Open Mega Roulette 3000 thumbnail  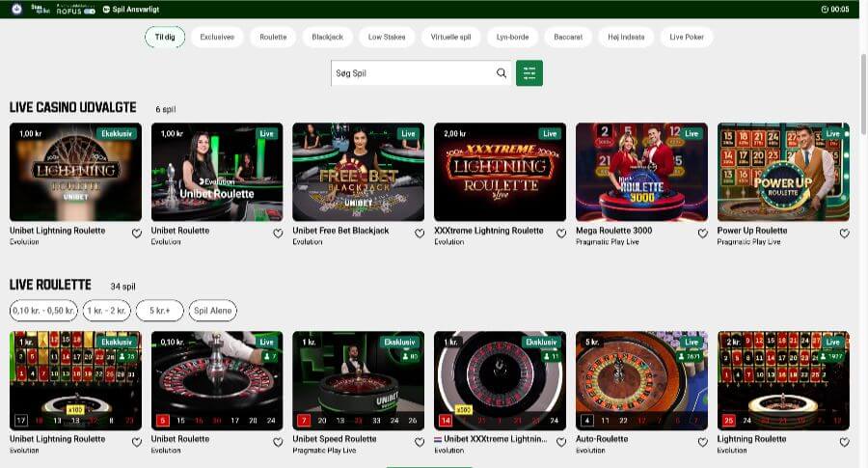[x=641, y=172]
